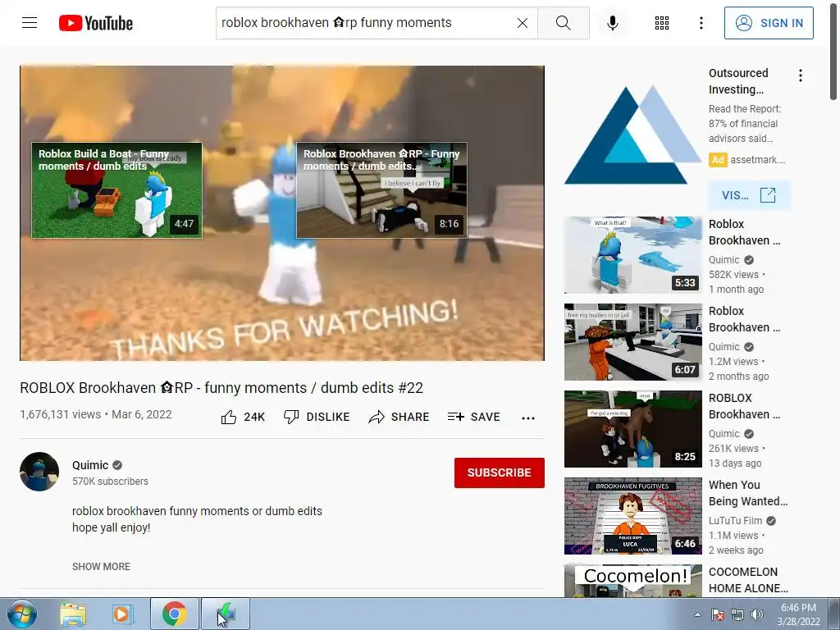The height and width of the screenshot is (630, 840).
Task: Open the Outsourced Investing ad title
Action: tap(738, 81)
